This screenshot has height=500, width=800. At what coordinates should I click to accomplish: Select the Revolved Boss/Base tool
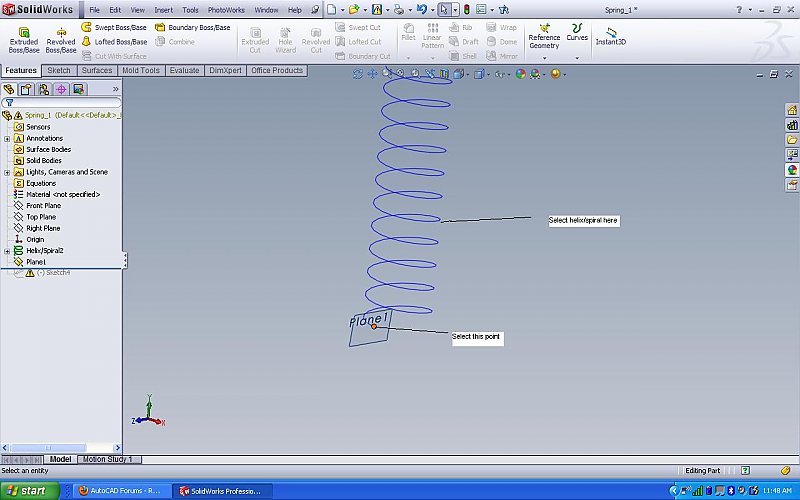click(60, 38)
